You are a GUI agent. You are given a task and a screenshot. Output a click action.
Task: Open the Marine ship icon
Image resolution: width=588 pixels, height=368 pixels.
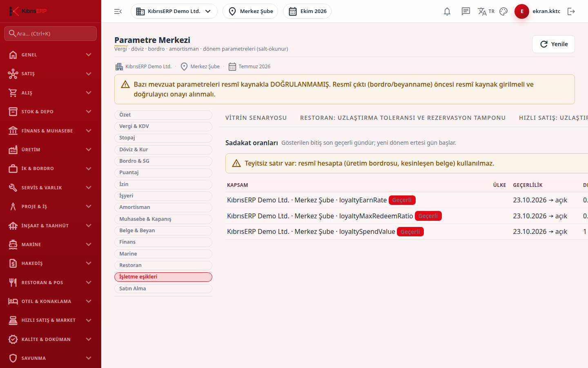(13, 245)
